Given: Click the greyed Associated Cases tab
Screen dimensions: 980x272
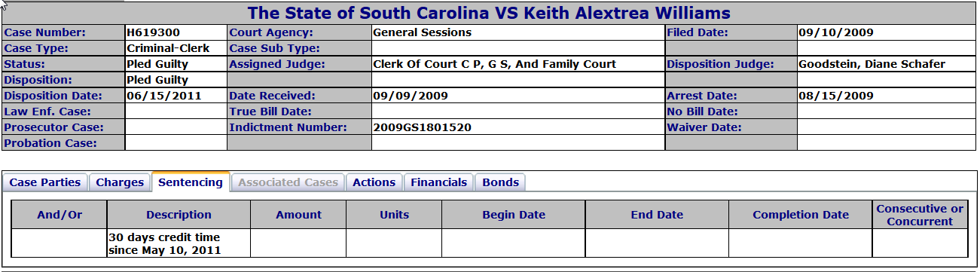Looking at the screenshot, I should pos(289,182).
